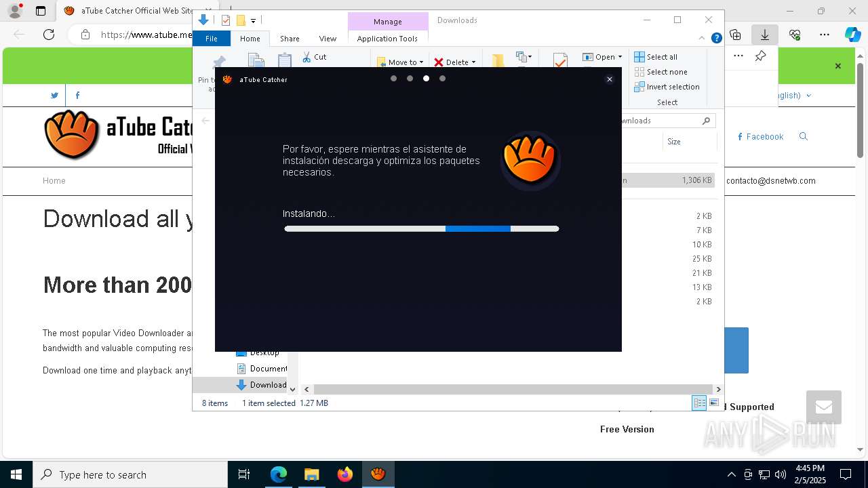Open Facebook 'f' icon beside Twitter
Viewport: 868px width, 488px height.
(77, 96)
